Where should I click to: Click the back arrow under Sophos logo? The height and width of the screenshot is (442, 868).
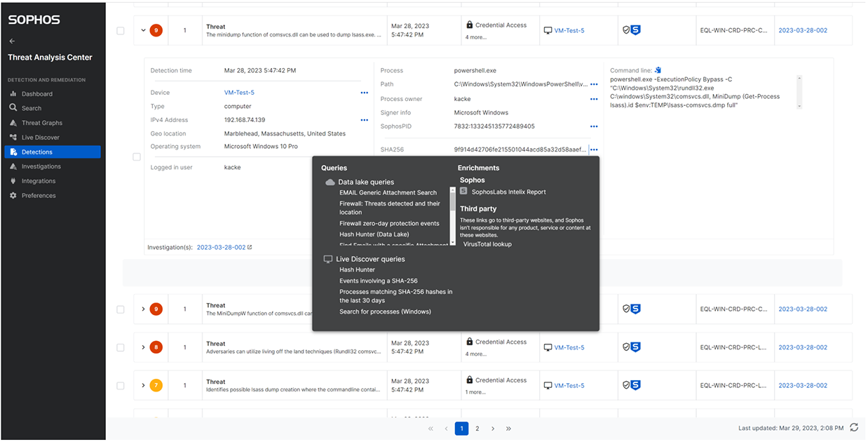point(12,41)
